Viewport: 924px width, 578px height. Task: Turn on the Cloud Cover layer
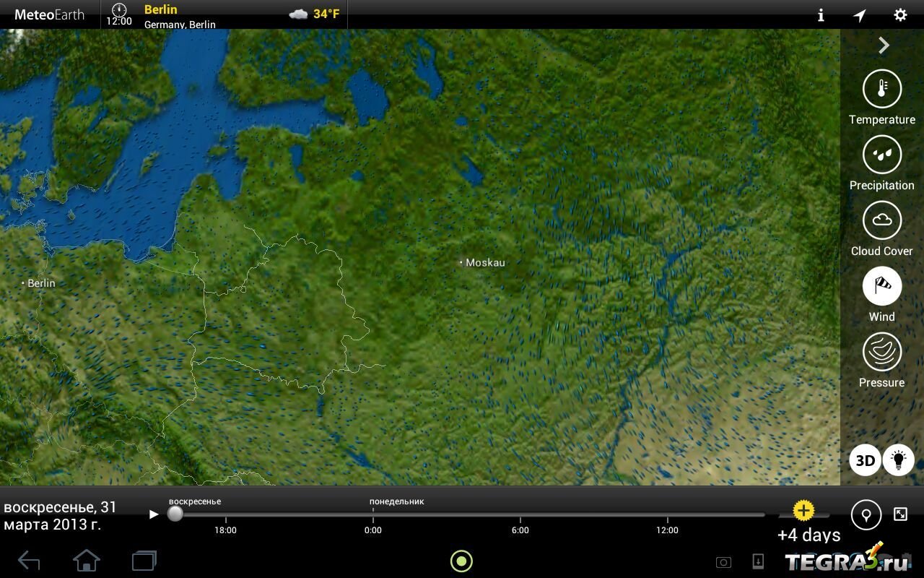point(881,220)
